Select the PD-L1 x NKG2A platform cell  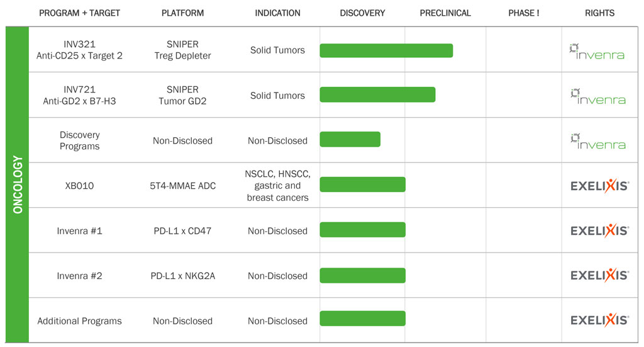click(x=182, y=276)
